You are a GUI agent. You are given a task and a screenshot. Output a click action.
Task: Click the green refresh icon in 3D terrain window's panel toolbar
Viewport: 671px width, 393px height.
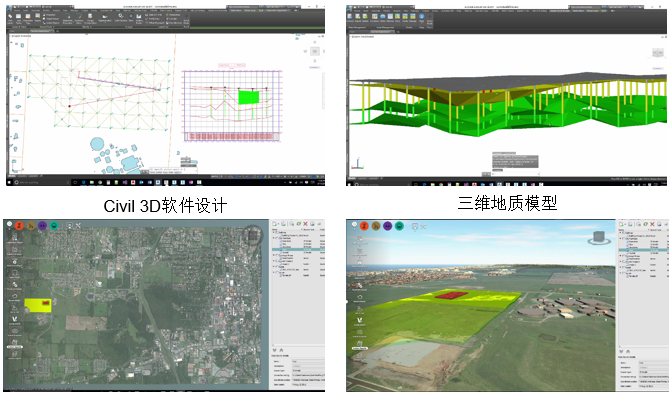tap(645, 224)
